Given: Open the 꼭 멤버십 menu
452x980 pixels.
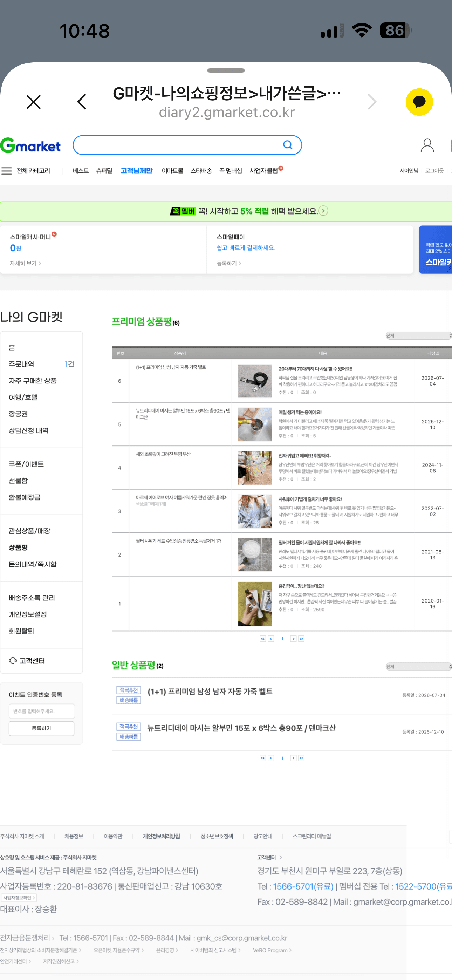Looking at the screenshot, I should [231, 171].
